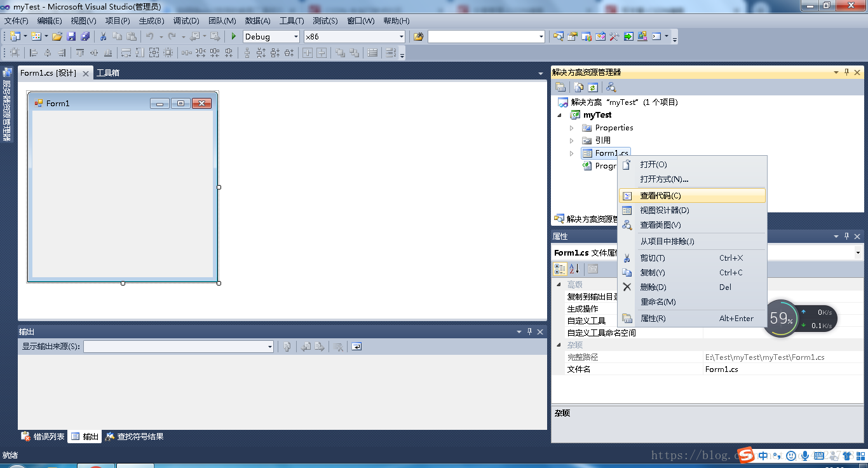Click the Cut scissors icon in the toolbar
The image size is (868, 468).
click(x=103, y=36)
